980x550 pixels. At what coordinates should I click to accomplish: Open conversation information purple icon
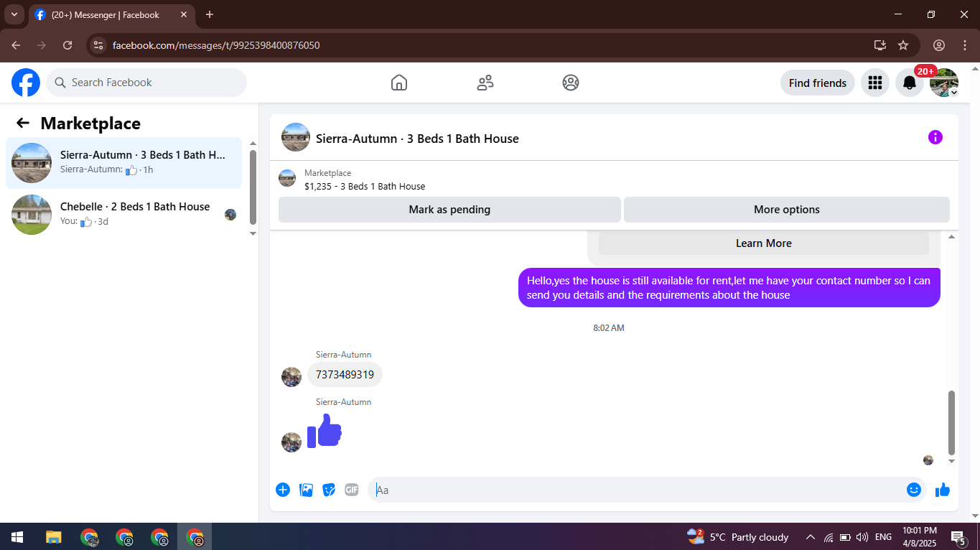(935, 137)
